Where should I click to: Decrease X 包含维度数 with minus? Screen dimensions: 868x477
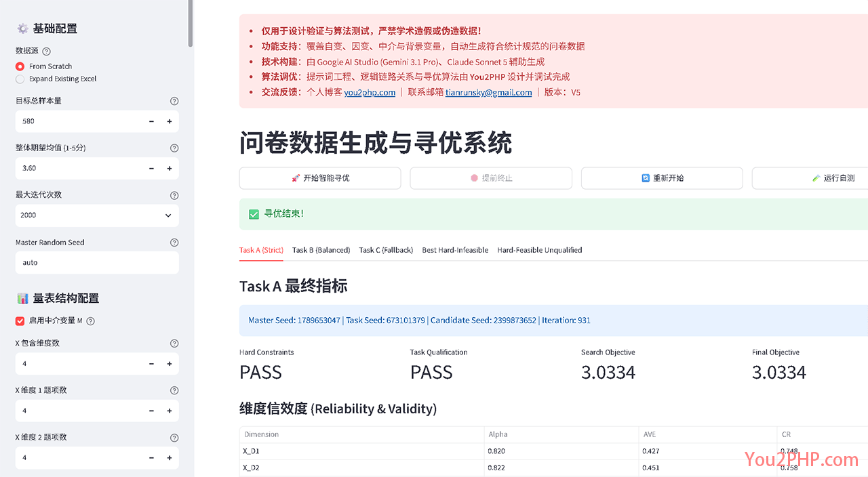(x=151, y=364)
